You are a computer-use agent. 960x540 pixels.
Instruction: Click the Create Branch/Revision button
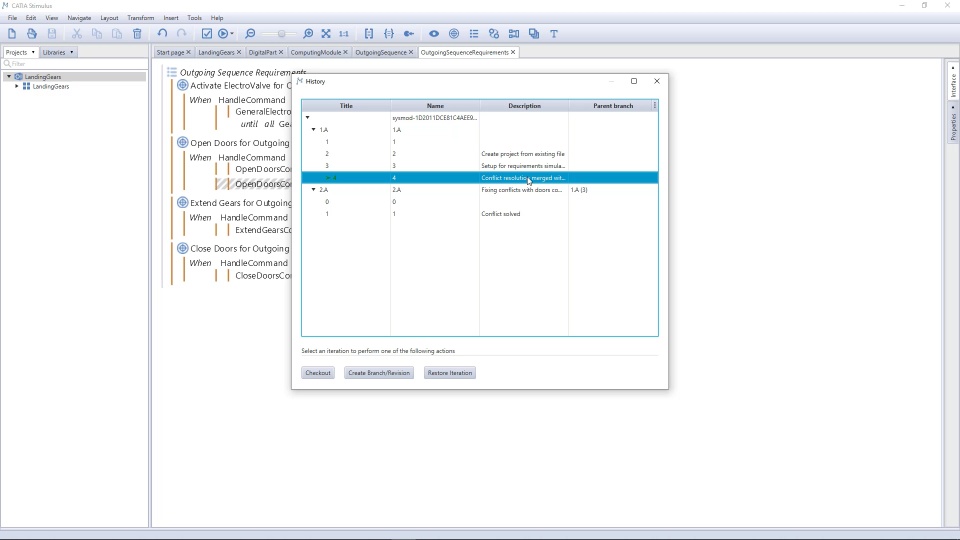click(379, 373)
